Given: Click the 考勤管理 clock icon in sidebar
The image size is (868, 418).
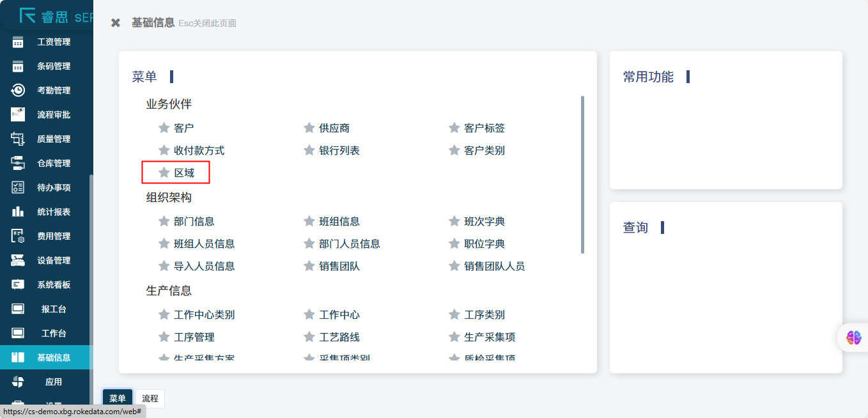Looking at the screenshot, I should pyautogui.click(x=18, y=90).
